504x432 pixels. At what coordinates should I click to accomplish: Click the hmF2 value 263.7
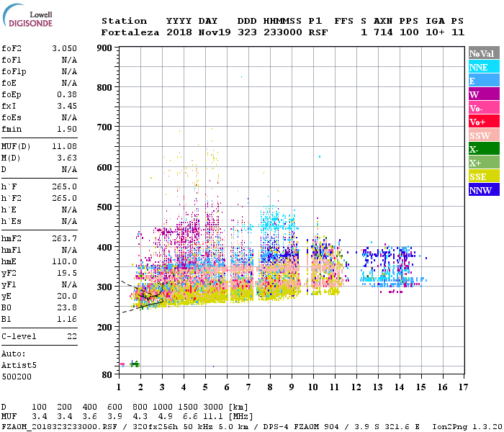click(64, 238)
